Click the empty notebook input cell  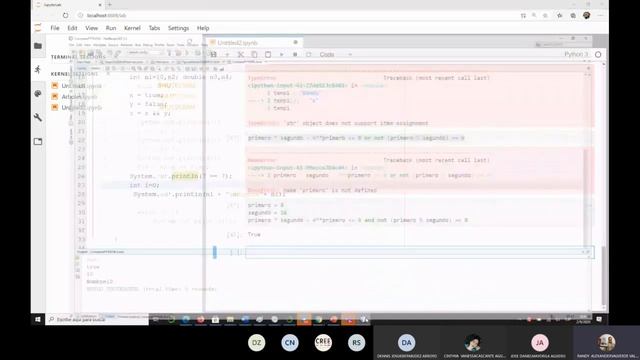[x=419, y=252]
